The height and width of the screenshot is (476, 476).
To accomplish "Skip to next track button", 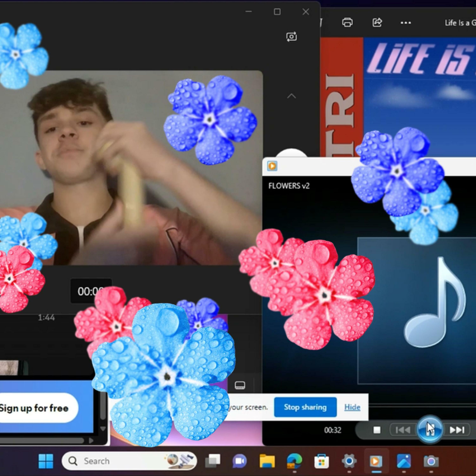I will [457, 430].
